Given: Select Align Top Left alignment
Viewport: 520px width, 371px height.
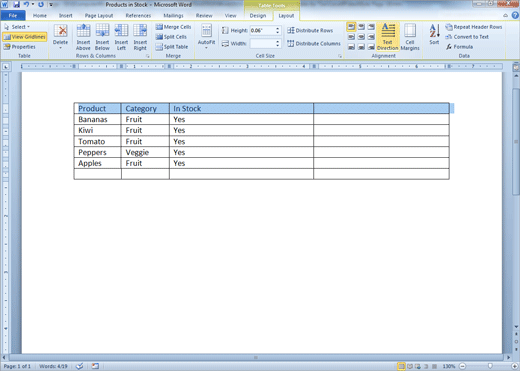Looking at the screenshot, I should [x=351, y=27].
